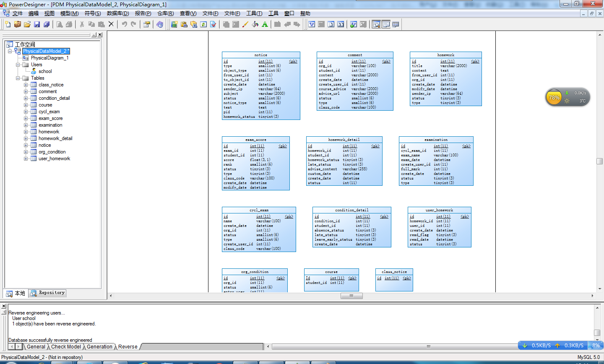Click the Cut scissors icon

[82, 24]
